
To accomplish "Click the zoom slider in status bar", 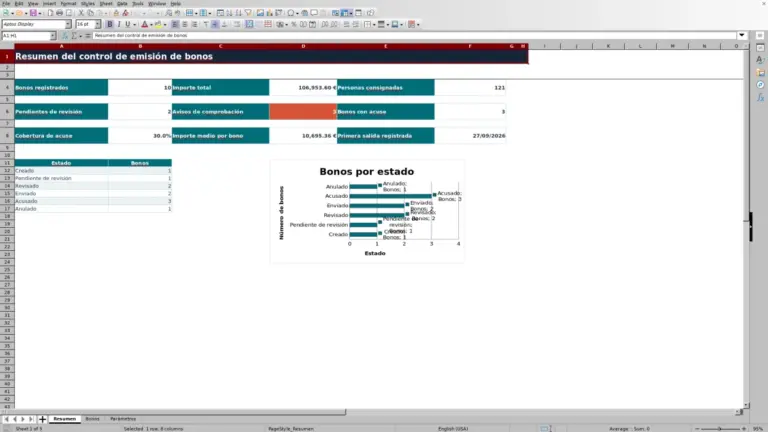I will [720, 429].
